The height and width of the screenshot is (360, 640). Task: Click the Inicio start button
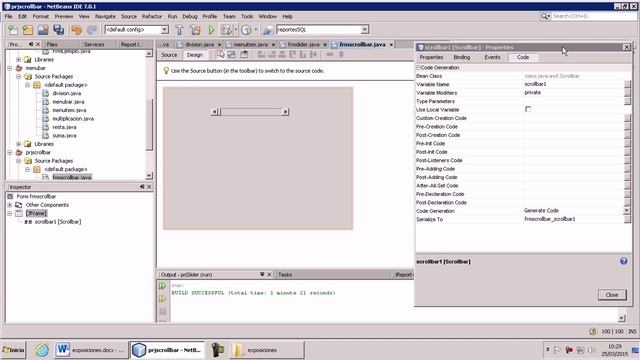click(13, 350)
